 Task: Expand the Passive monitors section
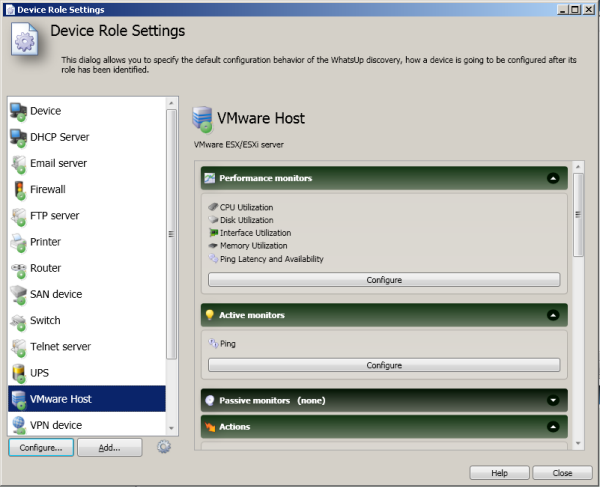pyautogui.click(x=552, y=400)
